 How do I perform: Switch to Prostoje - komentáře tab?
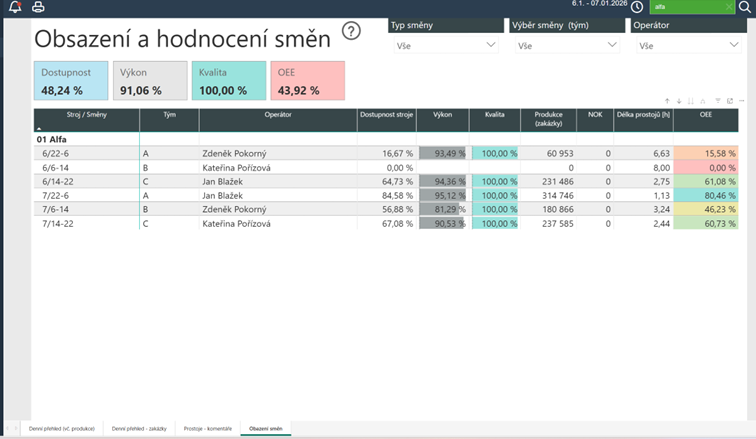tap(207, 428)
